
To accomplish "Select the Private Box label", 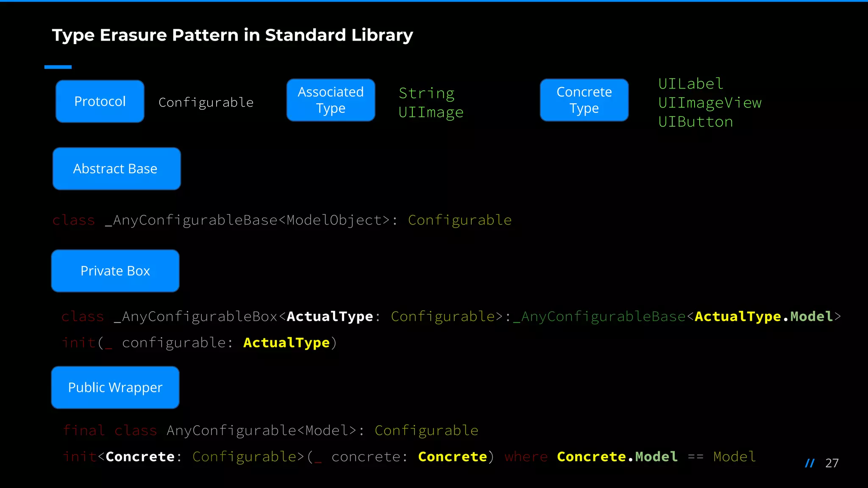I will (115, 271).
